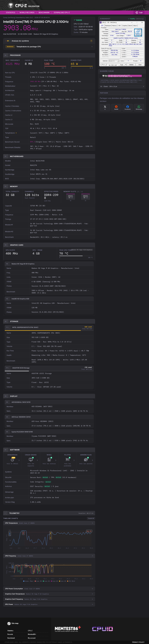Share the validation on X
149x644 pixels.
105,107
